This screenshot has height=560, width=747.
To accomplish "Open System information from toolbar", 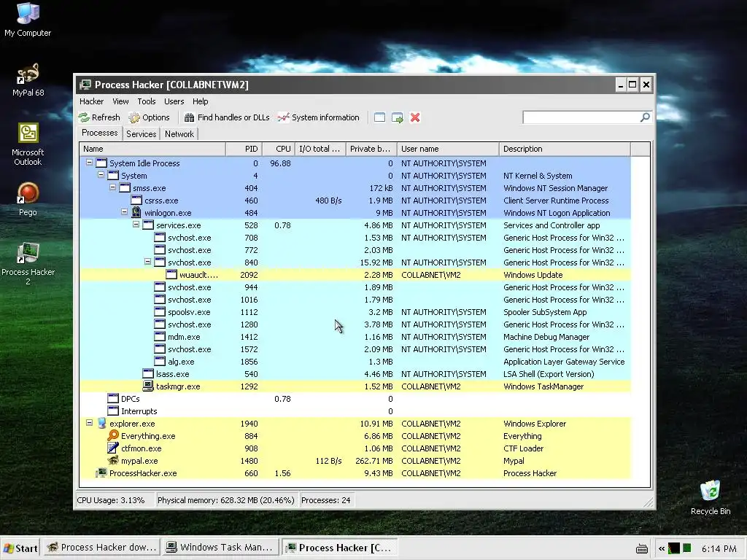I will click(318, 117).
